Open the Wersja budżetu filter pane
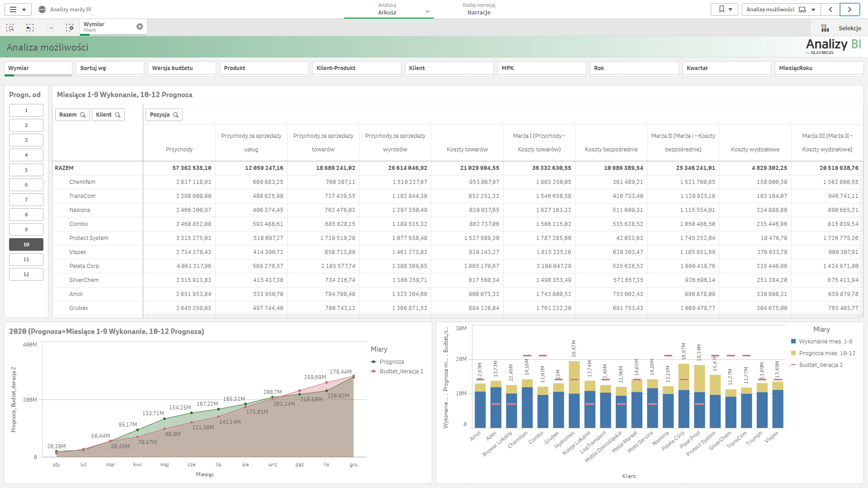 coord(181,68)
